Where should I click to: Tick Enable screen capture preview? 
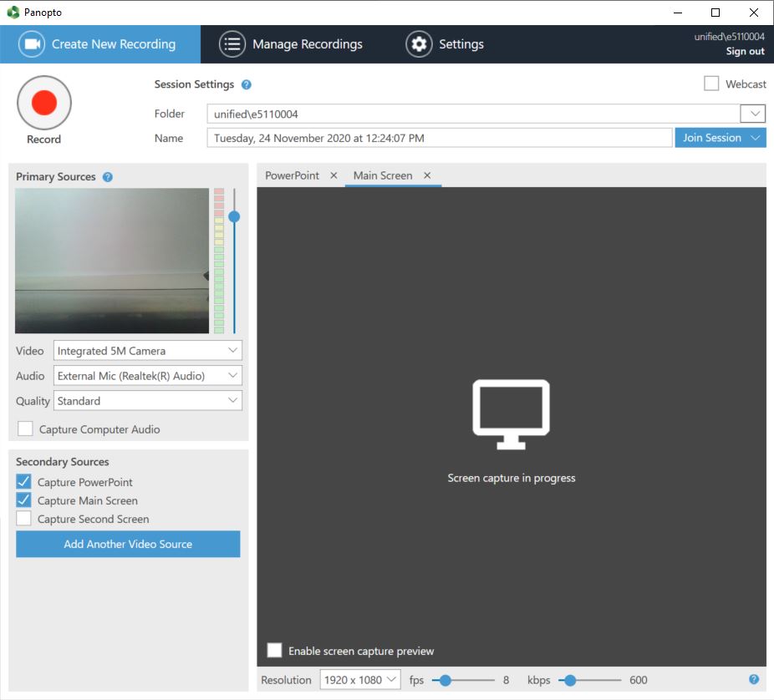coord(274,650)
